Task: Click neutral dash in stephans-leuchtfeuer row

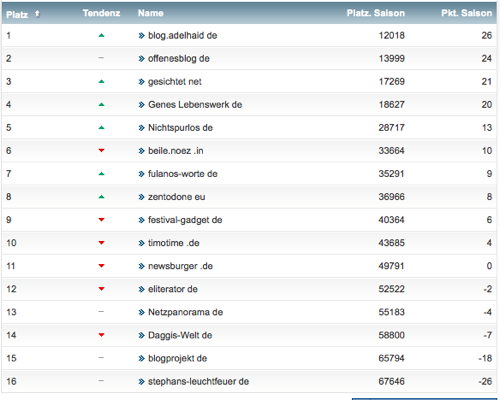Action: click(x=101, y=381)
